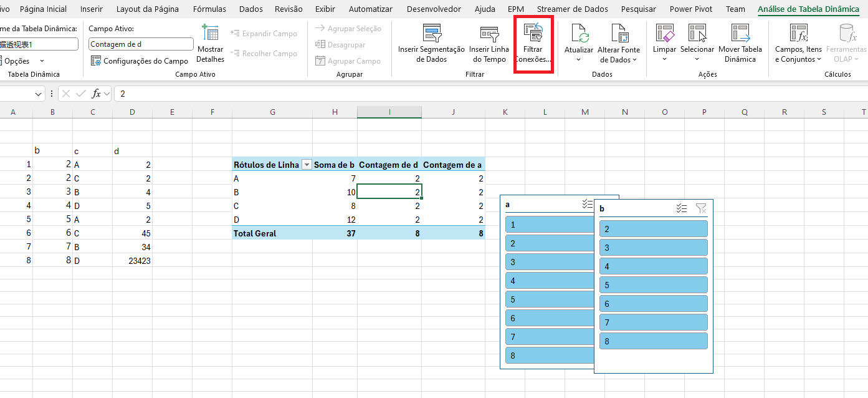This screenshot has height=398, width=868.
Task: Select item 8 in slicer a
Action: 549,356
